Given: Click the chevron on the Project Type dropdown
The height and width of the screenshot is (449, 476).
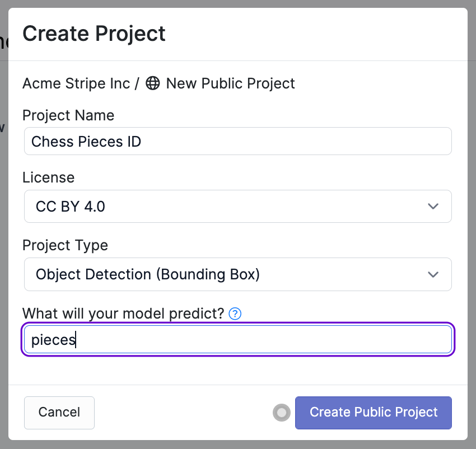Looking at the screenshot, I should pos(433,274).
